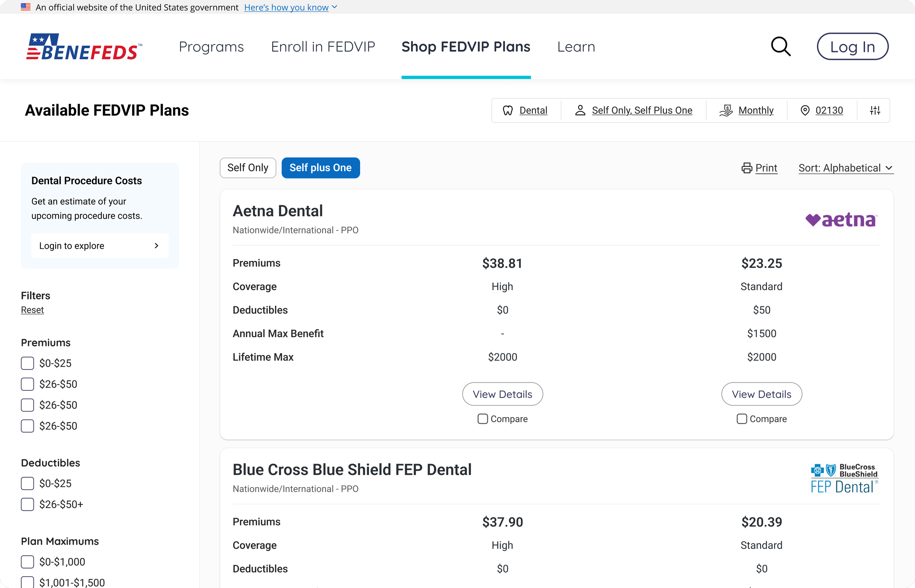Click the Available FEDVIP Plans heading

pyautogui.click(x=107, y=111)
